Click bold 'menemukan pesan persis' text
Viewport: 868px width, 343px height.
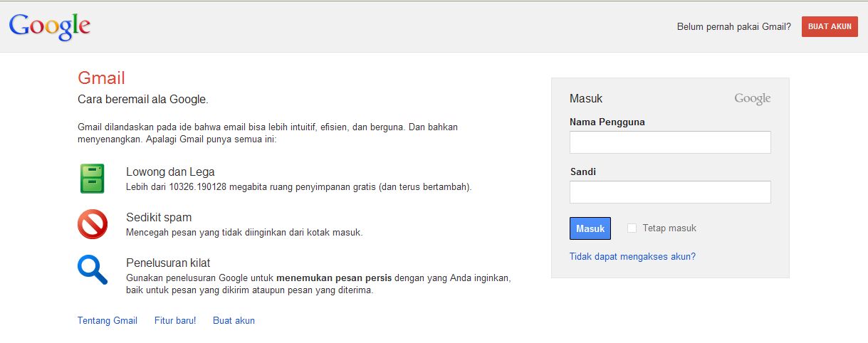point(334,278)
